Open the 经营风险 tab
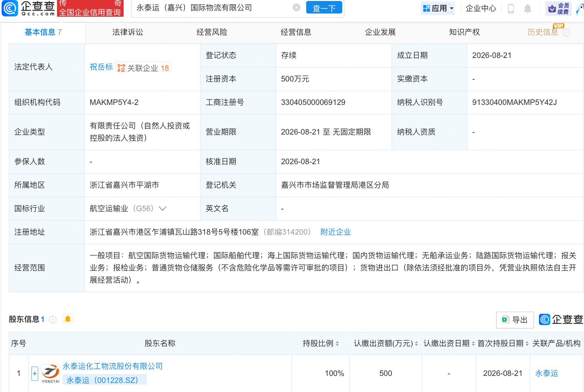Image resolution: width=584 pixels, height=392 pixels. coord(212,32)
